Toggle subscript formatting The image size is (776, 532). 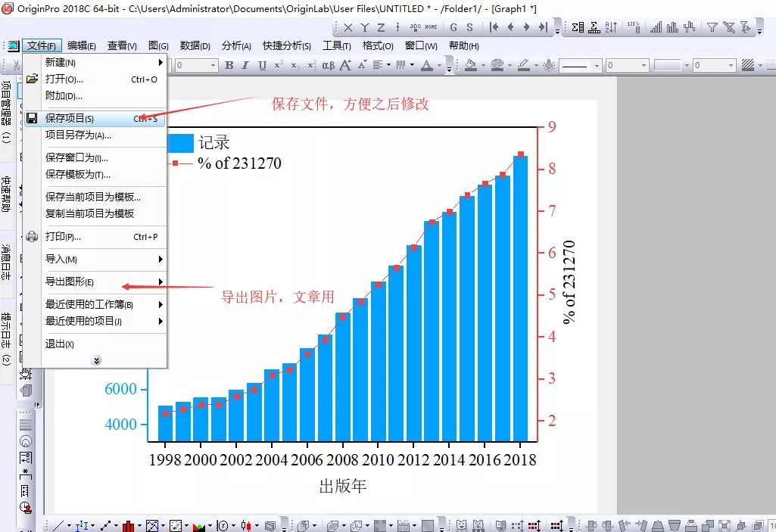tap(295, 65)
